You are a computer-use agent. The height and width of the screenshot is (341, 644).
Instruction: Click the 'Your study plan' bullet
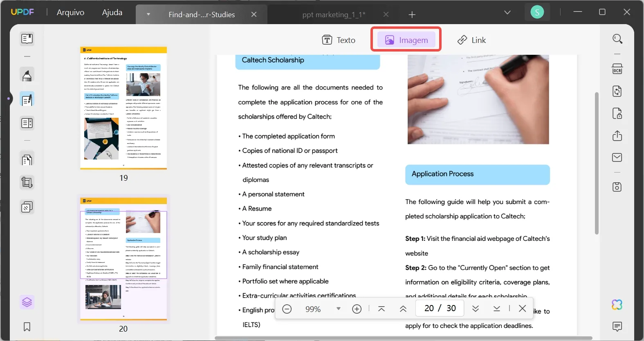pyautogui.click(x=264, y=238)
